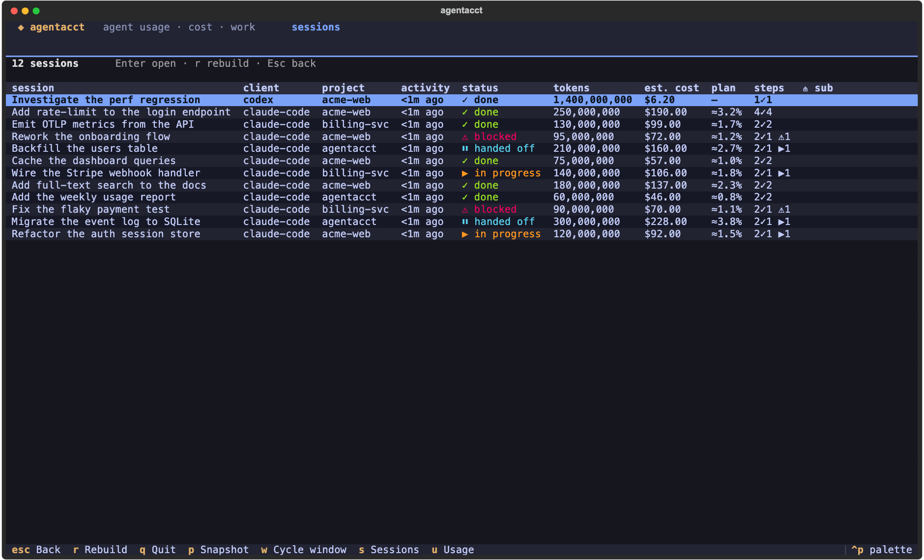Select the Refactor the auth session store session
The image size is (924, 560).
coord(462,234)
